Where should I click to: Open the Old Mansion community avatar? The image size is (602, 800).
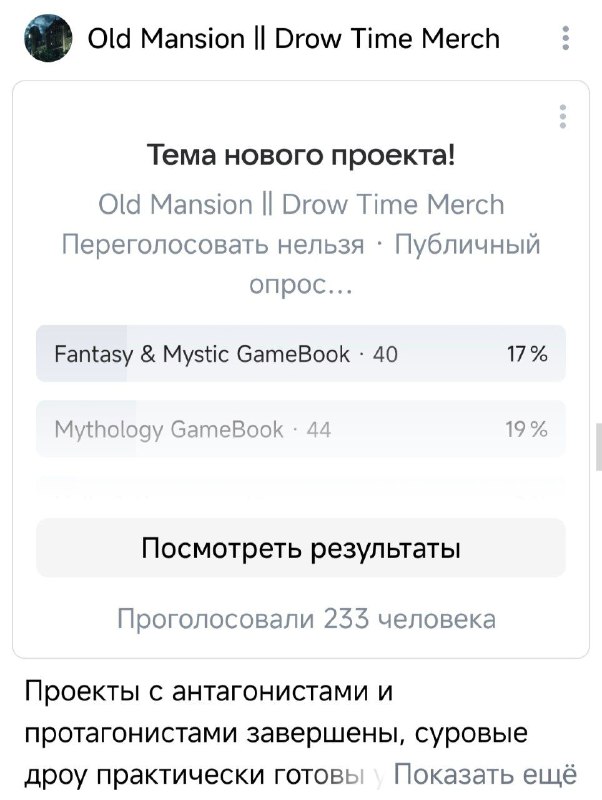(48, 38)
